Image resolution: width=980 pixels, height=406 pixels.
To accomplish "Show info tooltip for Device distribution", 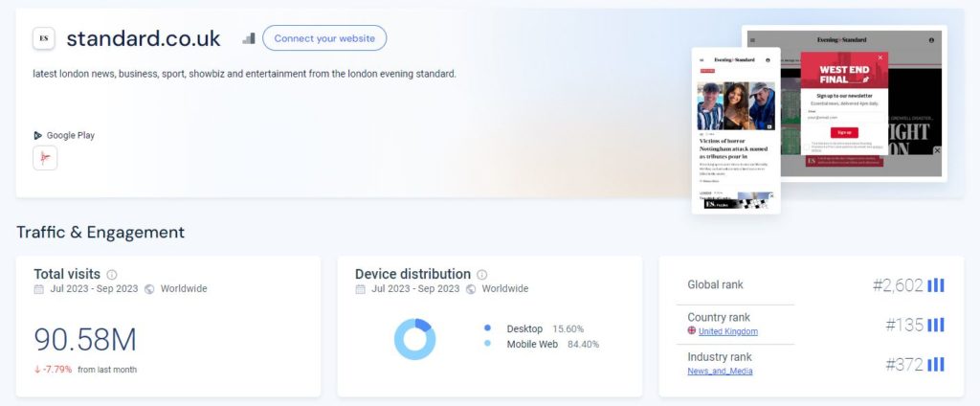I will [482, 275].
